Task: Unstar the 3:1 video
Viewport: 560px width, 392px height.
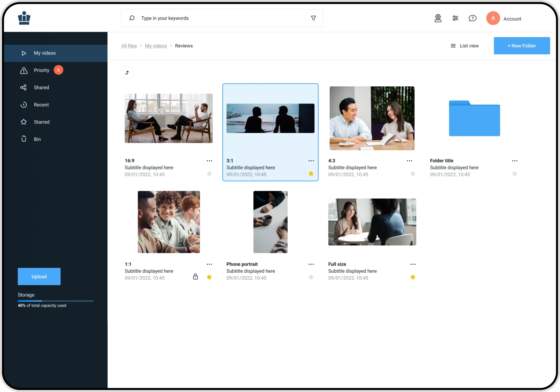Action: (311, 174)
